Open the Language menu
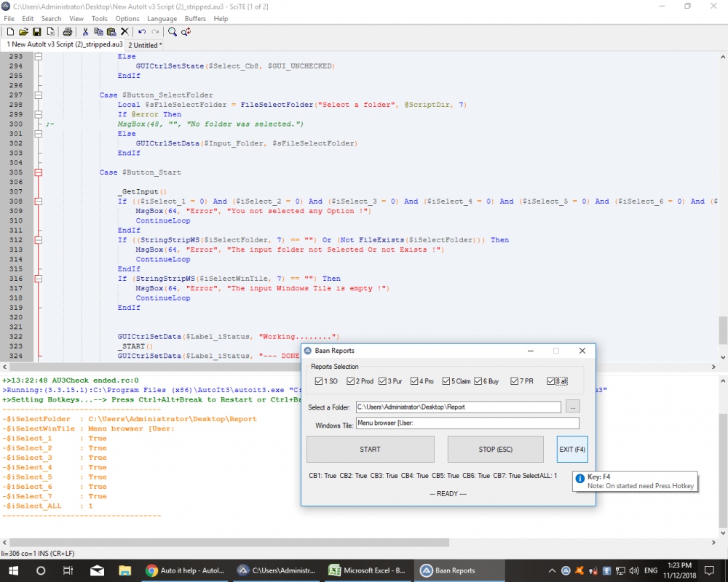 point(162,19)
